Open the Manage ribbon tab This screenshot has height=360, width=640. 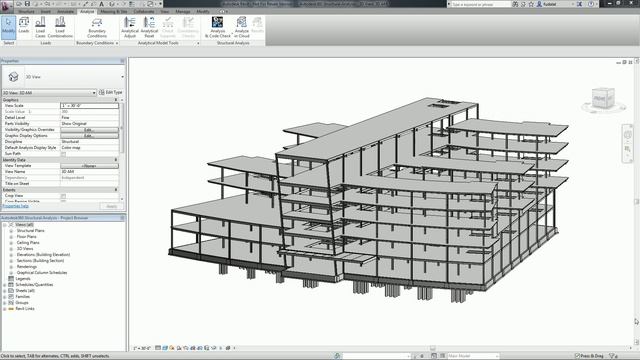click(x=183, y=11)
